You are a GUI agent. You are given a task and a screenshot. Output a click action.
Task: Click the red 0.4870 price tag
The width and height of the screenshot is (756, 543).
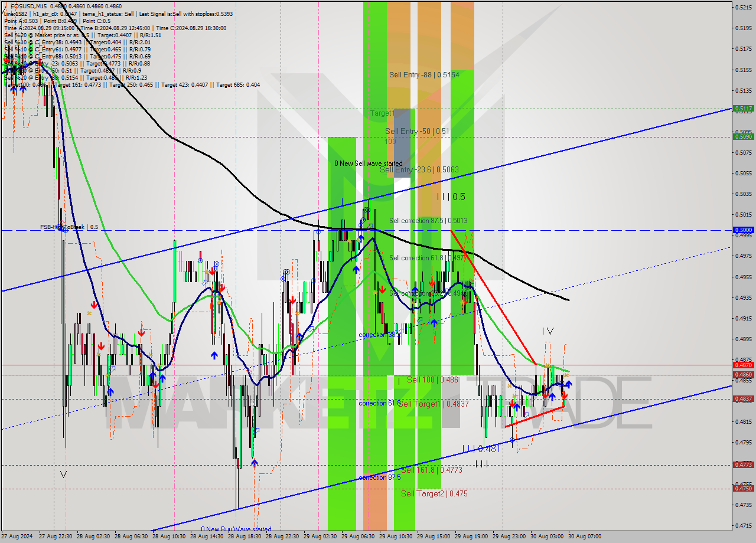pyautogui.click(x=743, y=365)
